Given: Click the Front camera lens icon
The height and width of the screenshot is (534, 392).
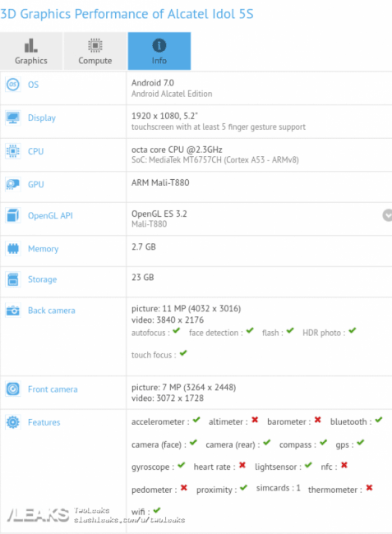Looking at the screenshot, I should click(13, 389).
